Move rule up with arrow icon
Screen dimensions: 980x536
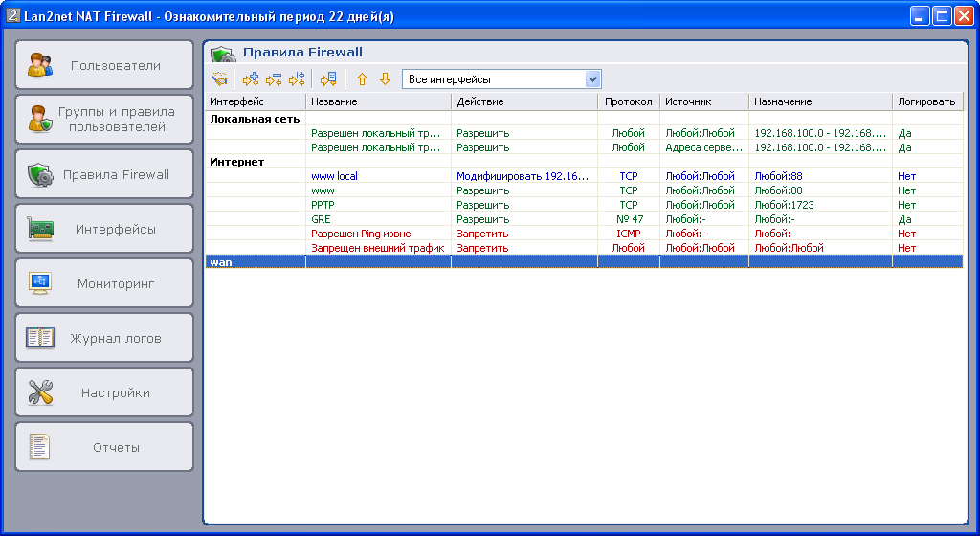[362, 79]
